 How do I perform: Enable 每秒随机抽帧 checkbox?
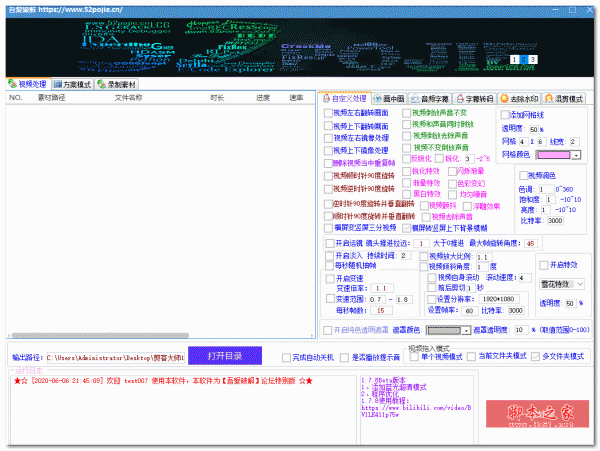tap(329, 265)
